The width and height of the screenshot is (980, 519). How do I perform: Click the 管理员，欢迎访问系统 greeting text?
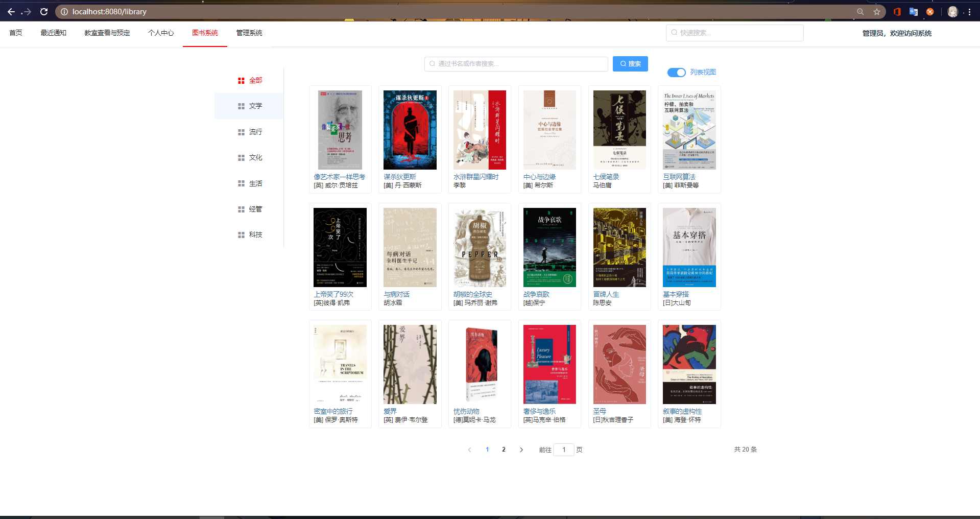tap(897, 33)
